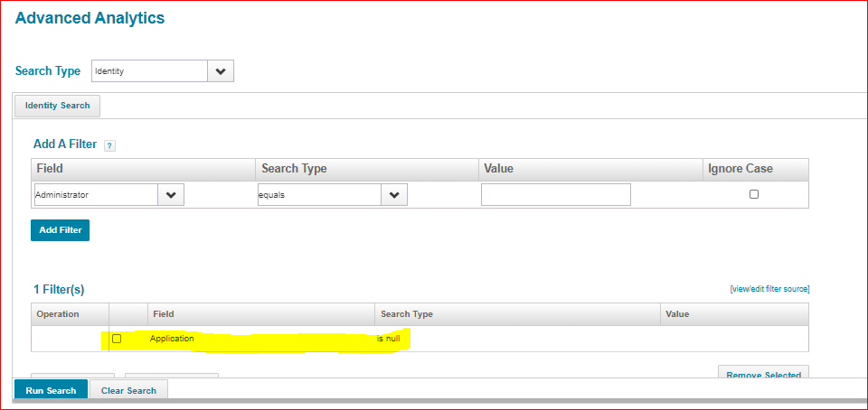Tick the Application filter row checkbox

click(117, 339)
